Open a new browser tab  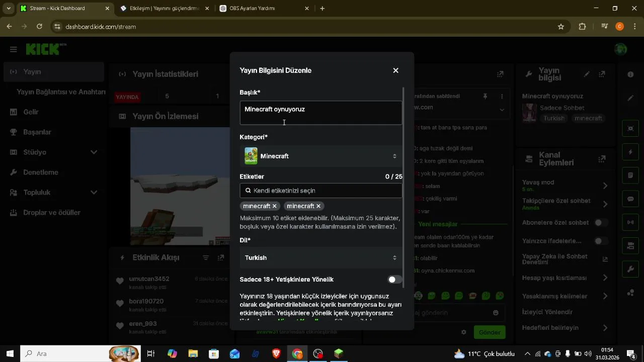(323, 9)
